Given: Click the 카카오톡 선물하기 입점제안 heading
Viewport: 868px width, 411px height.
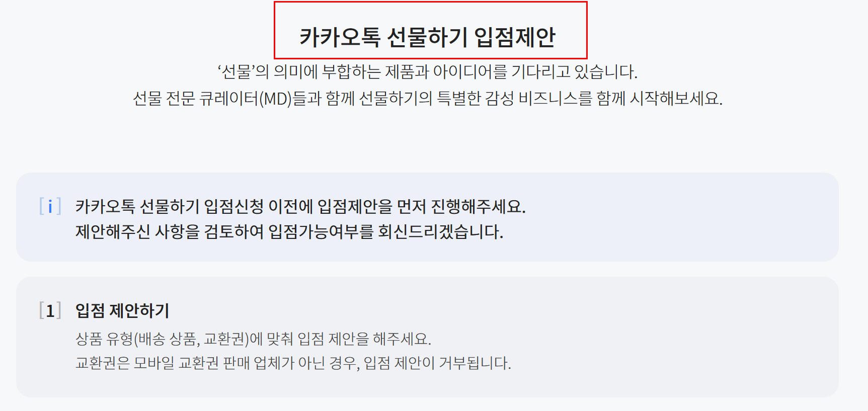Looking at the screenshot, I should point(428,37).
